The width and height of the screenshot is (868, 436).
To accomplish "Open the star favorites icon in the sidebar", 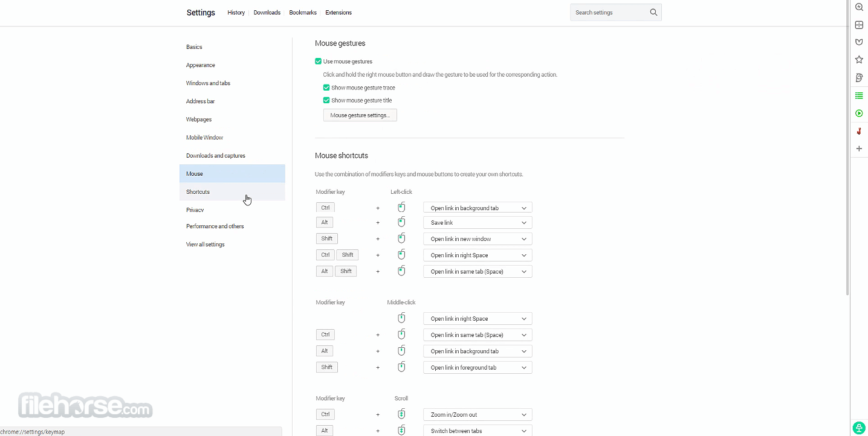I will (859, 60).
